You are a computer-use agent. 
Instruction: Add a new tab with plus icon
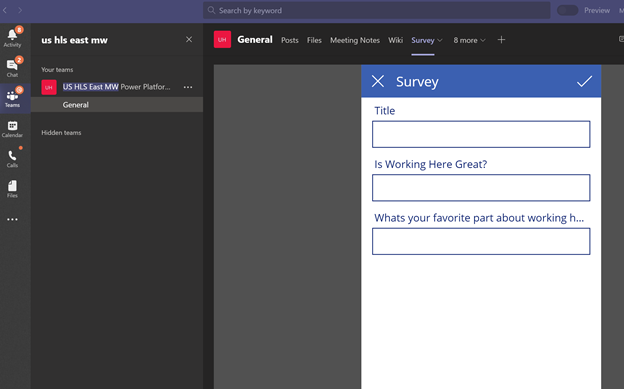point(501,39)
